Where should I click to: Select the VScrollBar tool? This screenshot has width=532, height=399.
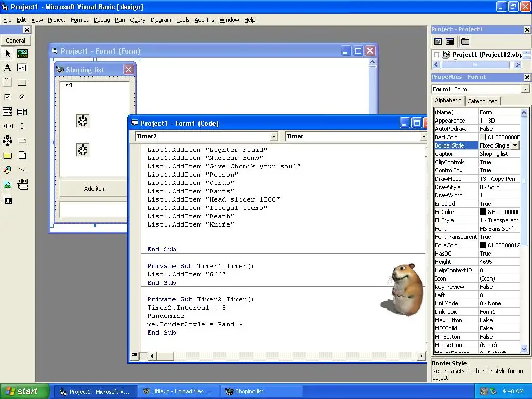coord(22,126)
